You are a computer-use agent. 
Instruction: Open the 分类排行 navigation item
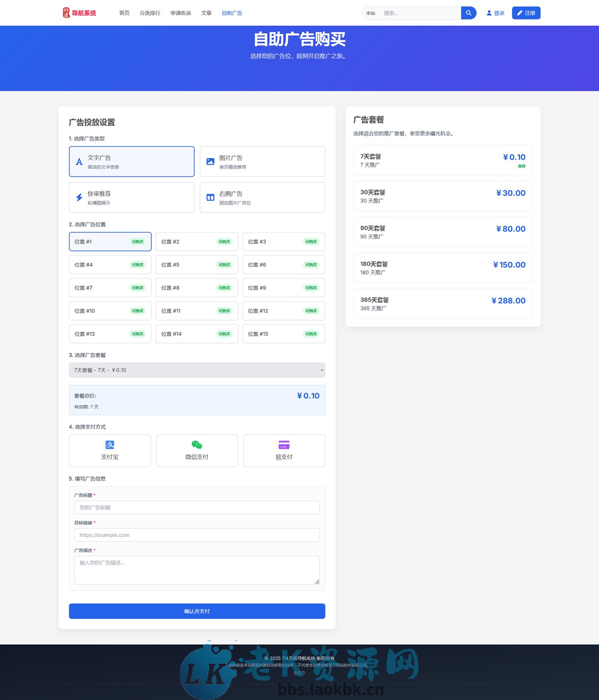[150, 13]
